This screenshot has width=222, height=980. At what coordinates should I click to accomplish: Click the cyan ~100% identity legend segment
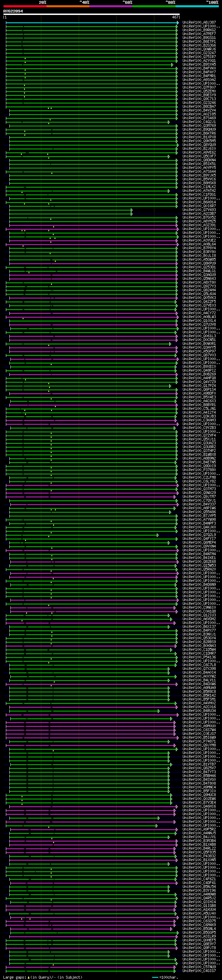(197, 7)
